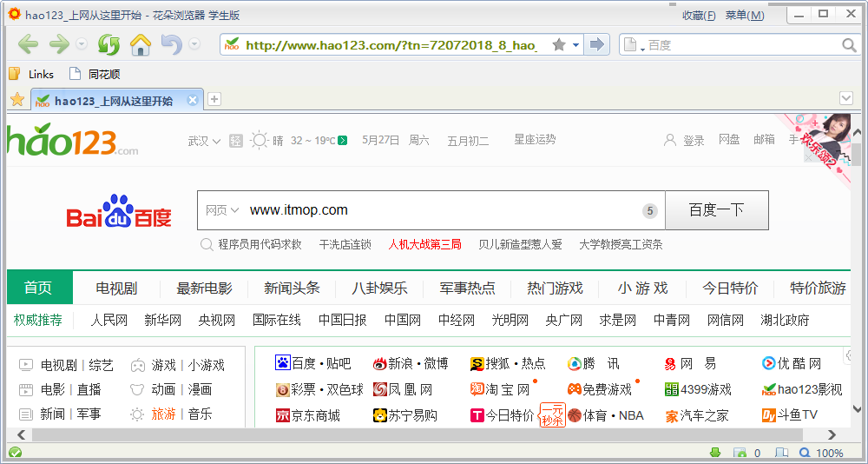Open the 星座运势 link
The image size is (868, 464).
535,140
